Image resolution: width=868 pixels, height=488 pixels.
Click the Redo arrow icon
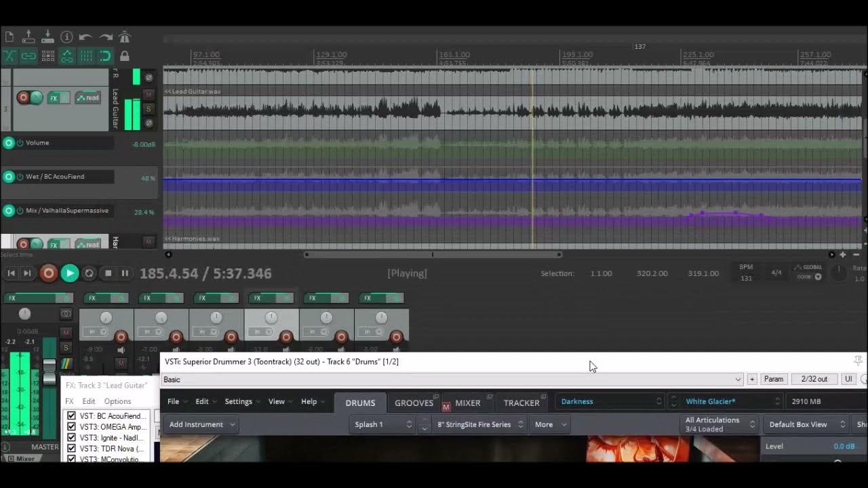click(x=105, y=37)
